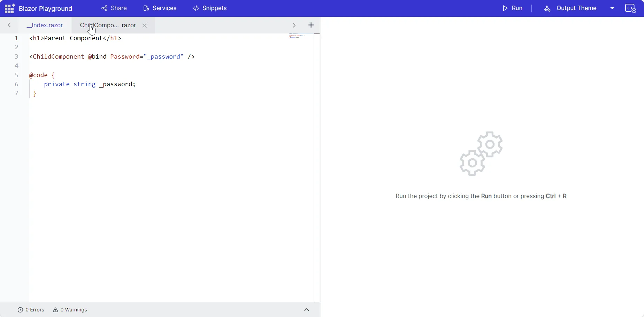Click line 6 in the code editor
The width and height of the screenshot is (644, 317).
(89, 84)
